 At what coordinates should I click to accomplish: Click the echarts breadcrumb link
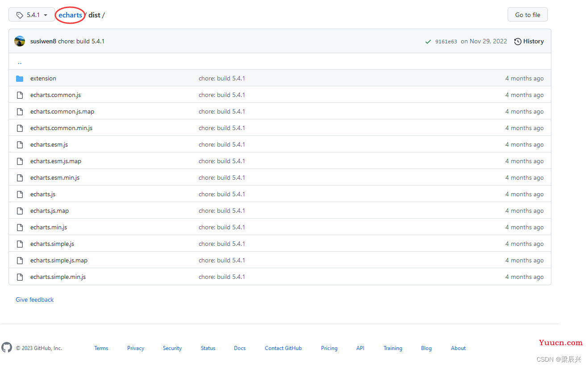tap(70, 15)
